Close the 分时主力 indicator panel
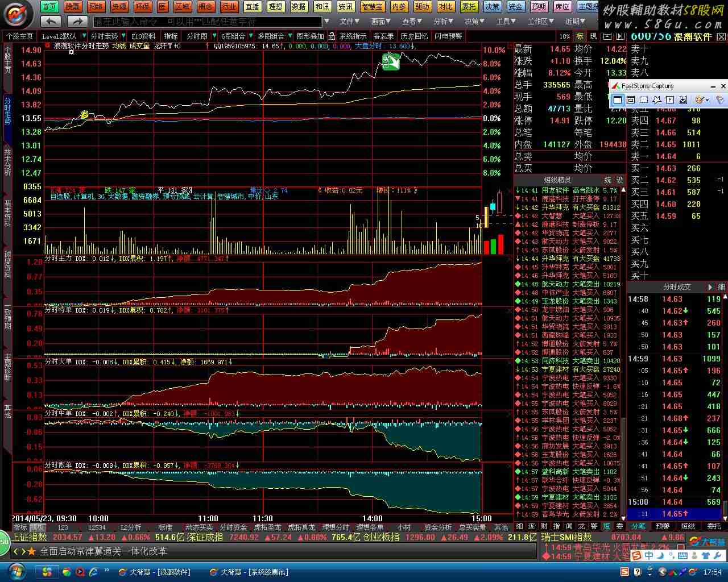This screenshot has width=728, height=582. (x=509, y=259)
